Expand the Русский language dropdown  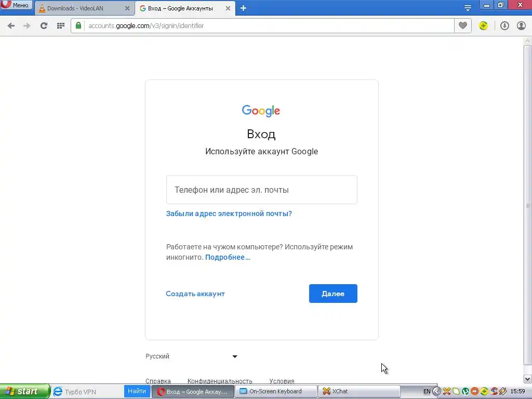(x=191, y=356)
